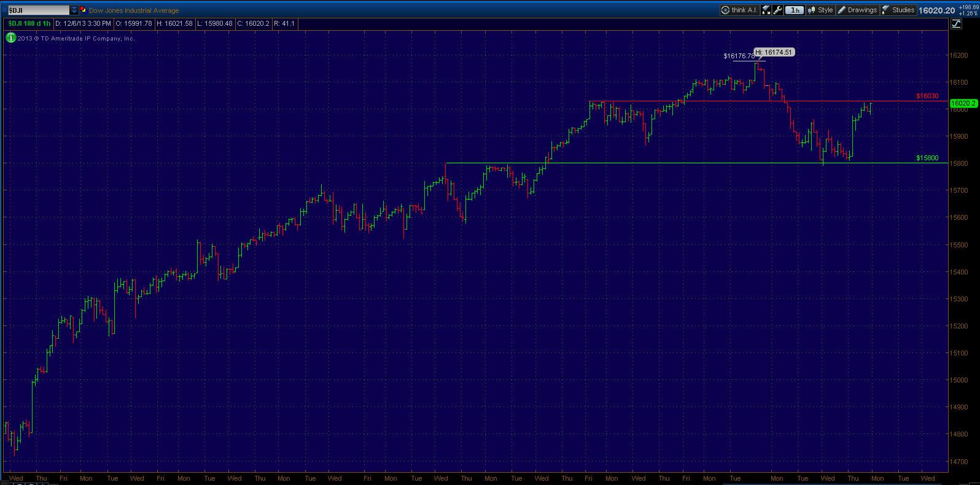
Task: Change the 1h timeframe aggregation
Action: [x=795, y=10]
